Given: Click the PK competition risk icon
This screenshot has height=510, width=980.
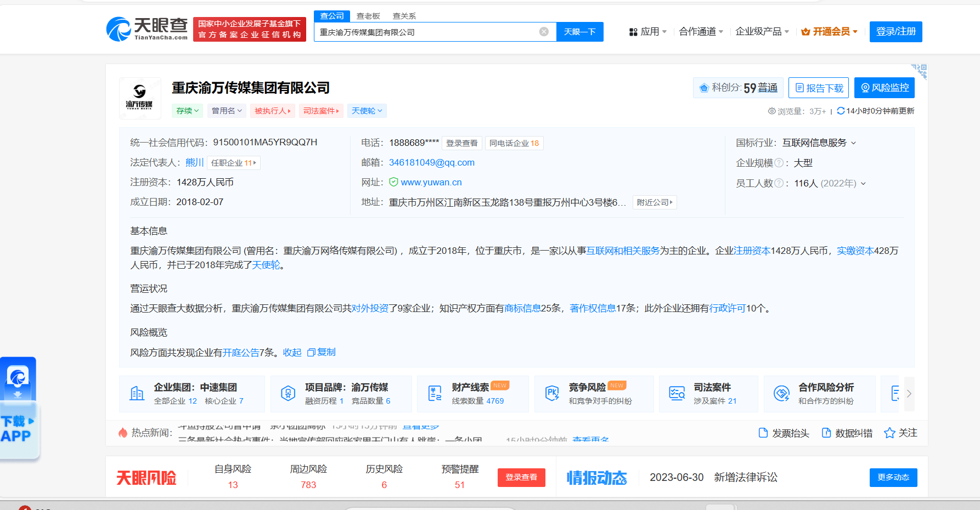Looking at the screenshot, I should 552,393.
